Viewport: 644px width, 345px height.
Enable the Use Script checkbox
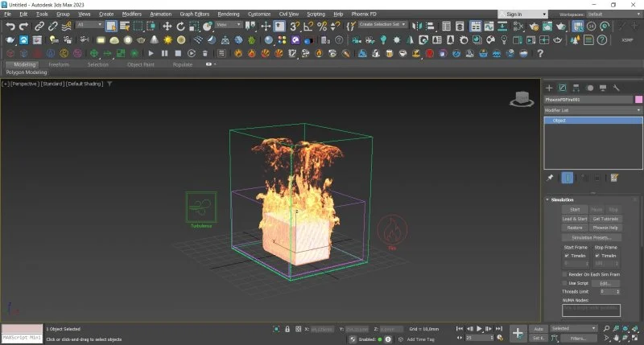[x=565, y=283]
